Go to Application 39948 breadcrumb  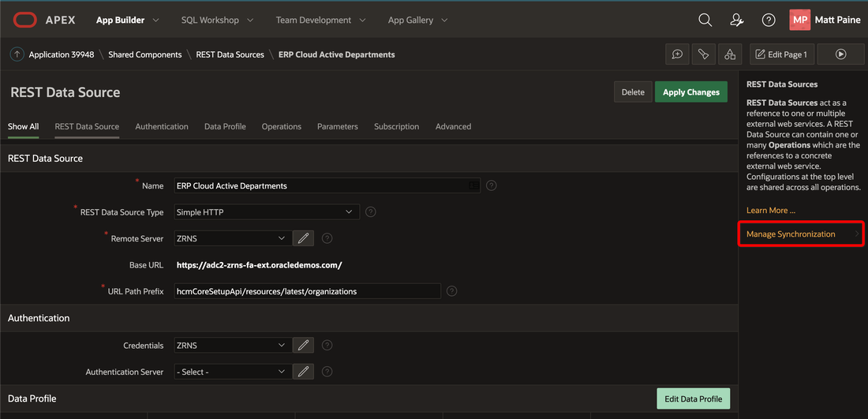(x=62, y=54)
